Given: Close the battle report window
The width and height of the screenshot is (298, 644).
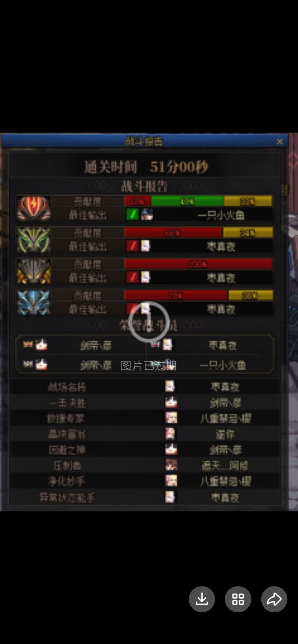Looking at the screenshot, I should point(280,142).
